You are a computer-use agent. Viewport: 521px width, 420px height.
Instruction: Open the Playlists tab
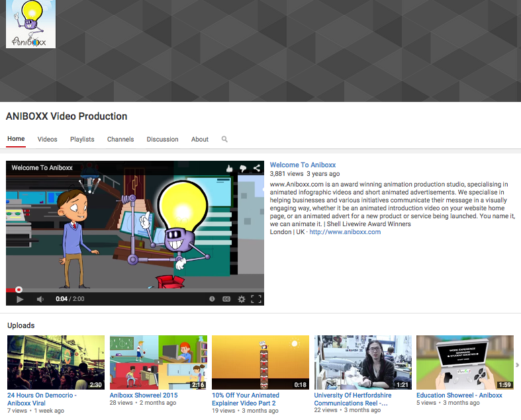click(82, 139)
